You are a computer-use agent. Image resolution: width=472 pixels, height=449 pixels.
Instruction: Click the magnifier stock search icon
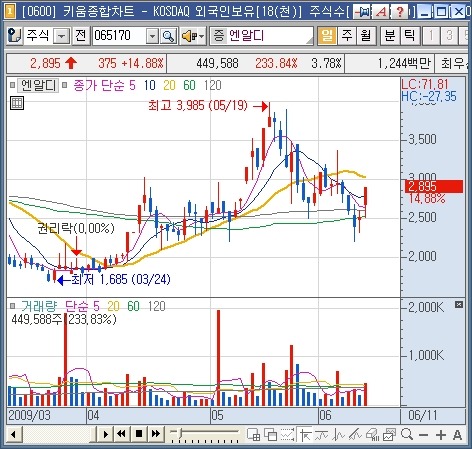pyautogui.click(x=168, y=36)
